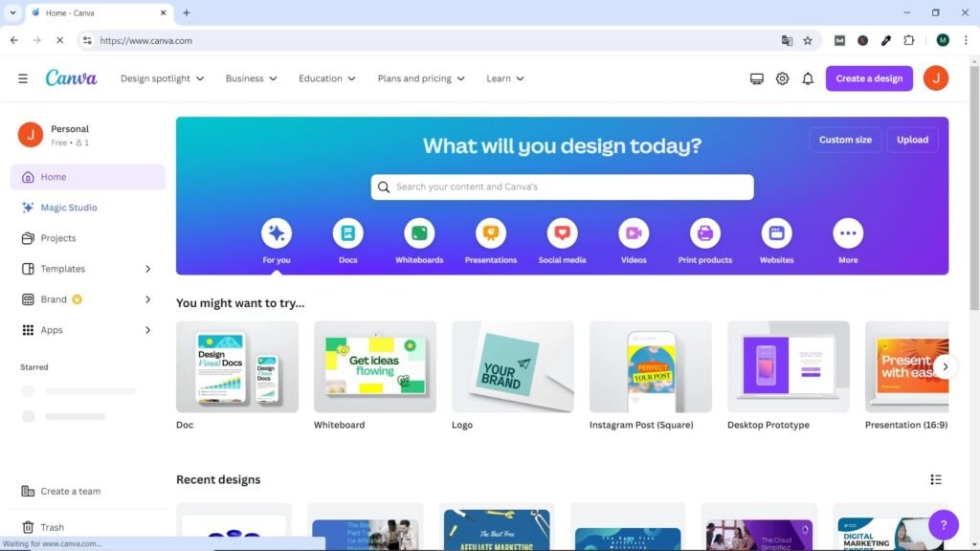Viewport: 980px width, 551px height.
Task: Open the Docs category icon
Action: pyautogui.click(x=347, y=233)
